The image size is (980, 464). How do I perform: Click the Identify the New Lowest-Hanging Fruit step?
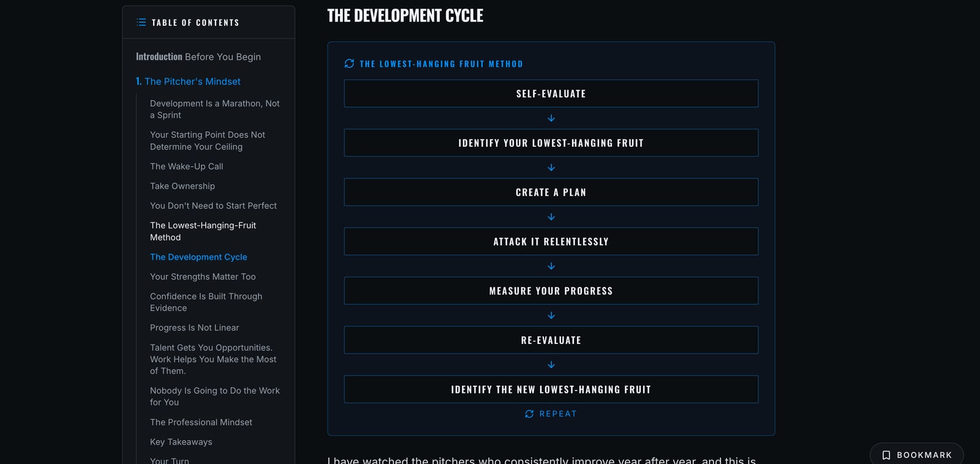click(551, 389)
